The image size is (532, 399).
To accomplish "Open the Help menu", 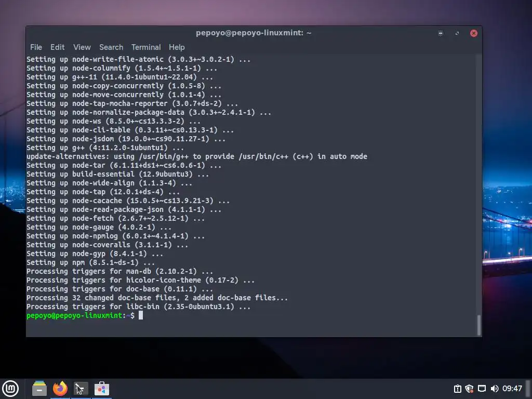I will coord(177,47).
